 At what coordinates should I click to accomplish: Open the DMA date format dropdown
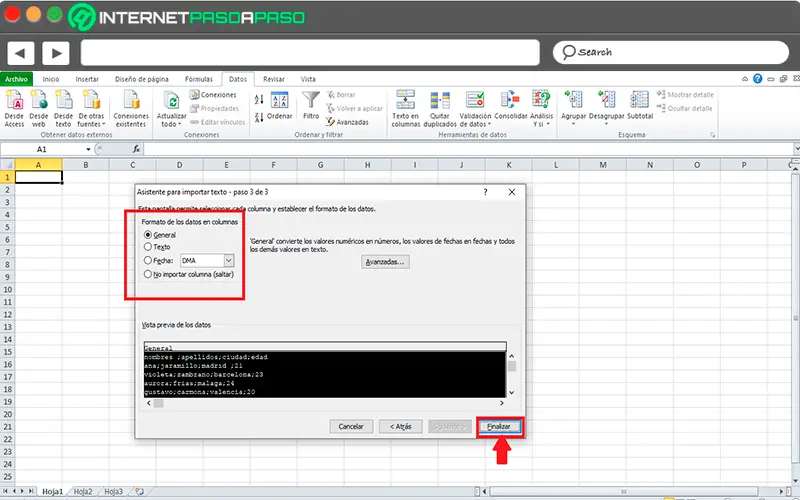click(x=229, y=260)
